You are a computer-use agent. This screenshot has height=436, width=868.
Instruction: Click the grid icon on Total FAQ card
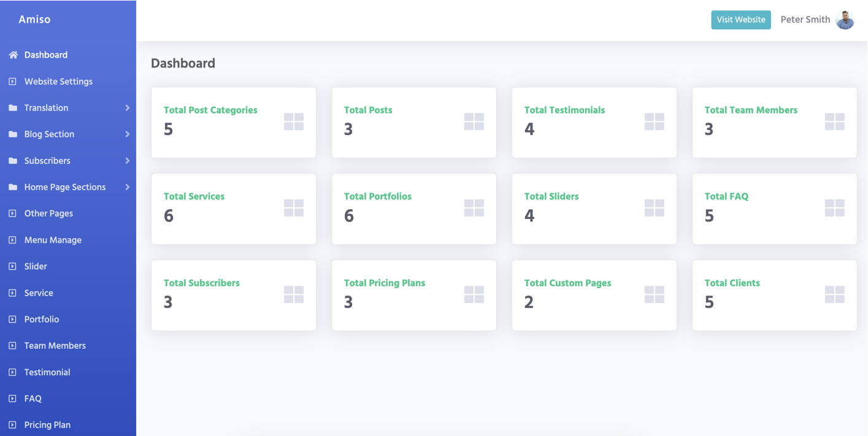834,208
